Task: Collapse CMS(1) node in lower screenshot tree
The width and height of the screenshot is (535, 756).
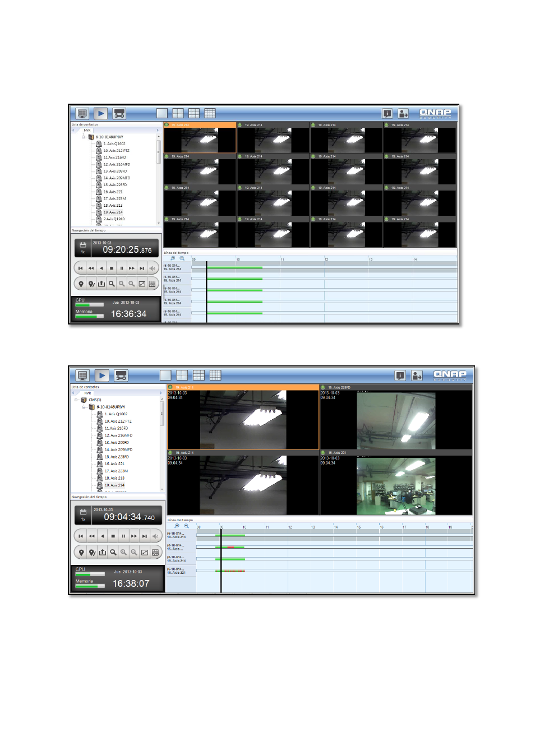Action: [76, 400]
